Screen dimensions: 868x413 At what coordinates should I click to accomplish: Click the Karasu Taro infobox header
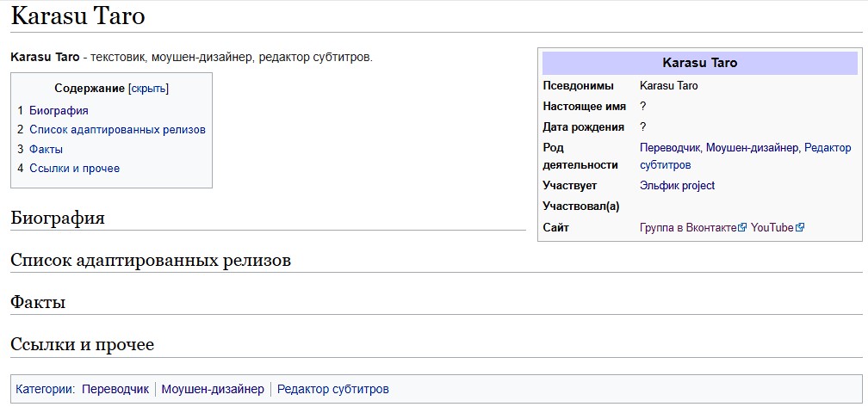point(700,63)
